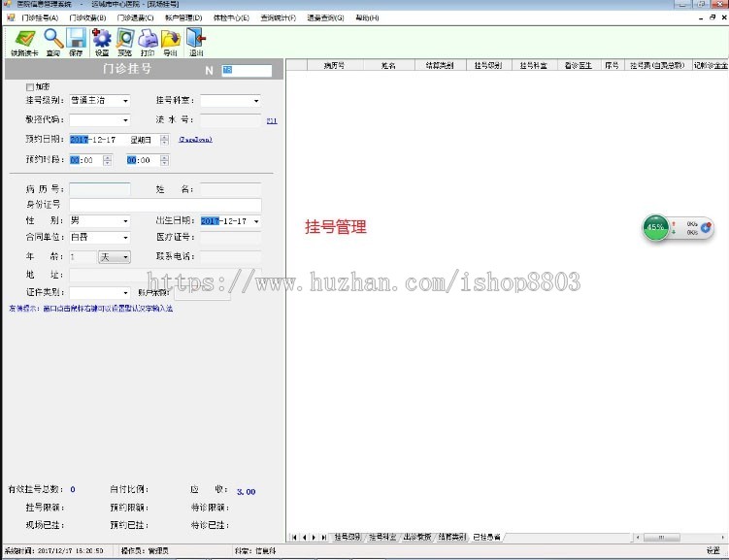Click the 导出 export folder icon
Image resolution: width=729 pixels, height=560 pixels.
coord(171,42)
